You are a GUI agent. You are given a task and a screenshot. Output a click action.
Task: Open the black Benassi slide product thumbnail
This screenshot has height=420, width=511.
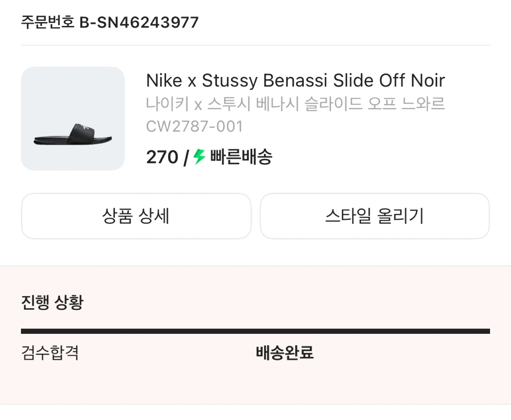[73, 118]
